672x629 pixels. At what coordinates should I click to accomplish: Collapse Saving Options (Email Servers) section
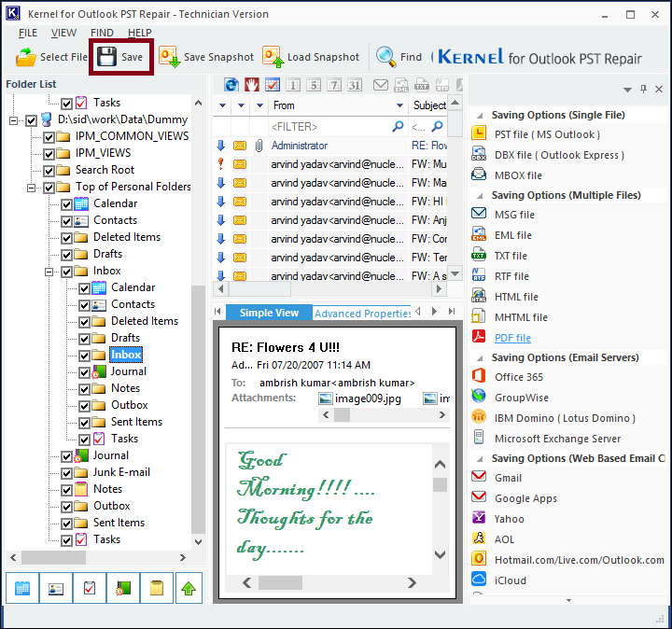[480, 357]
